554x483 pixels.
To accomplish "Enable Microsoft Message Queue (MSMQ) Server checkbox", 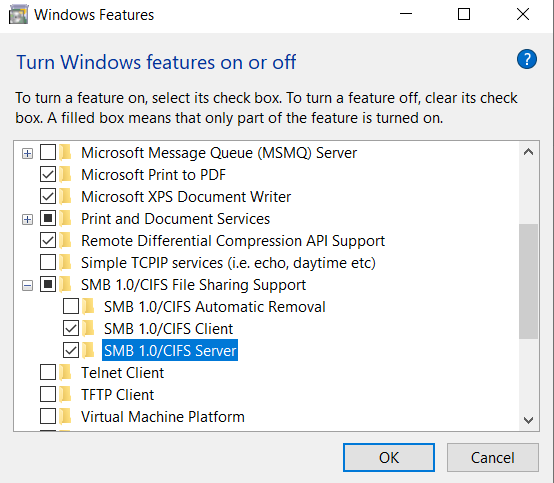I will [x=48, y=153].
